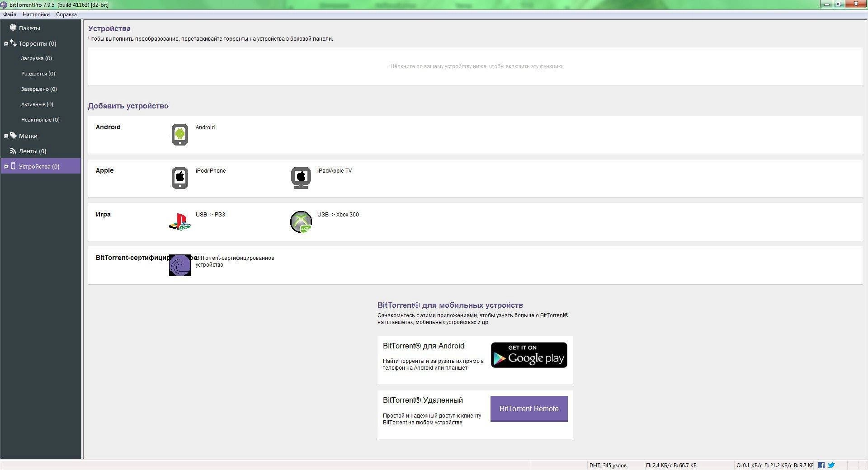Click the BitTorrent-certified device logo icon
The image size is (868, 470).
[180, 265]
